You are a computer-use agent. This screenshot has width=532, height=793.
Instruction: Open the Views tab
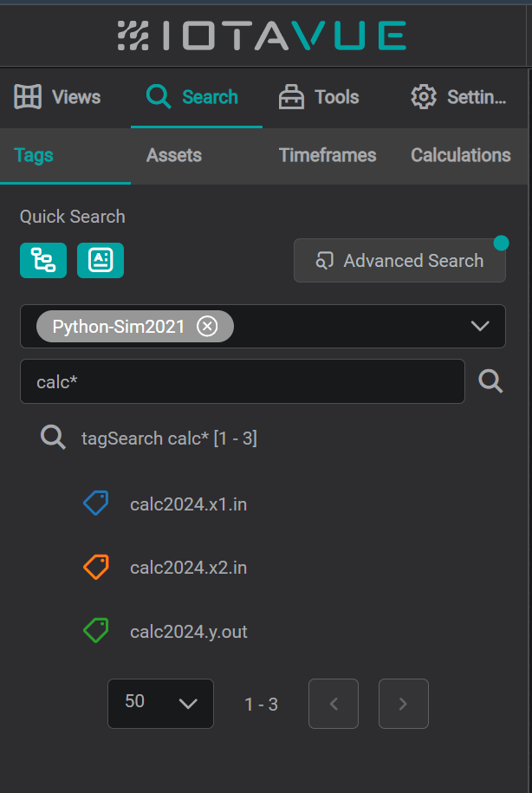57,96
